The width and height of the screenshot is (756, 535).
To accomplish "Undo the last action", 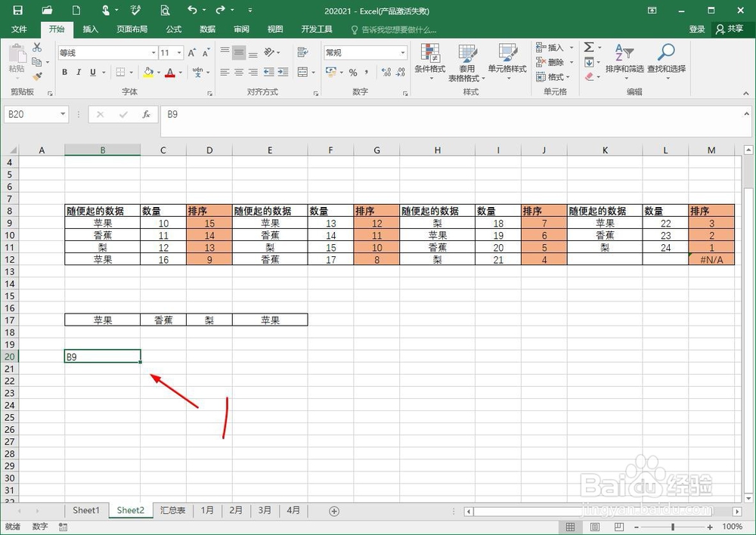I will (x=192, y=10).
